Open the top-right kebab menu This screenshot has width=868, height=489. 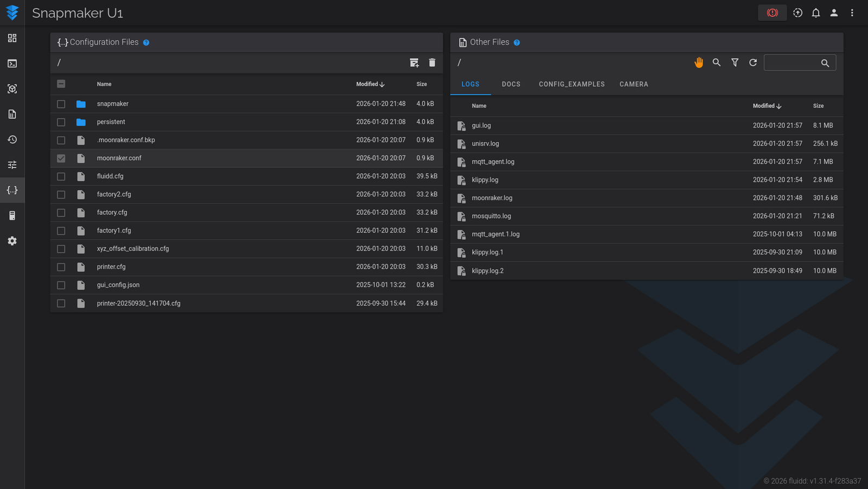[x=852, y=12]
